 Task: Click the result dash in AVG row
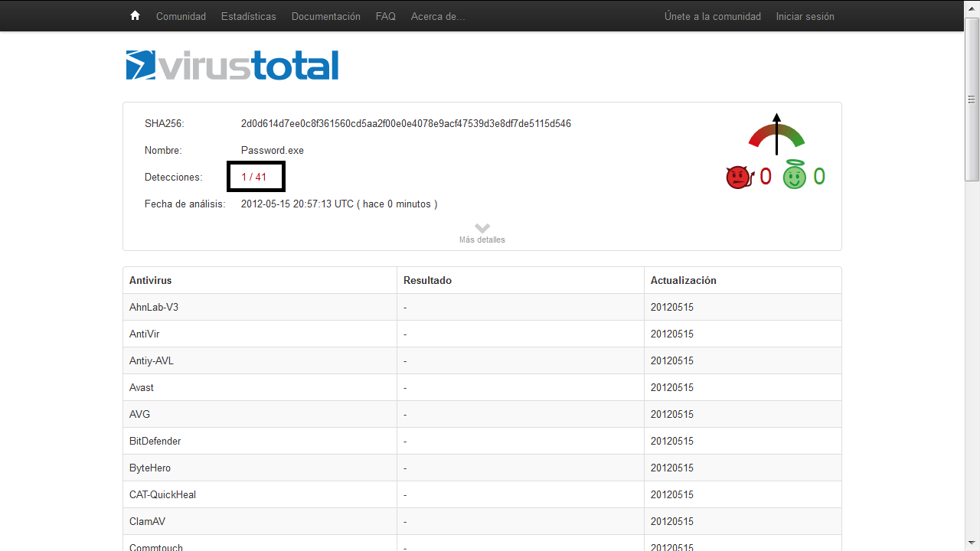point(405,414)
